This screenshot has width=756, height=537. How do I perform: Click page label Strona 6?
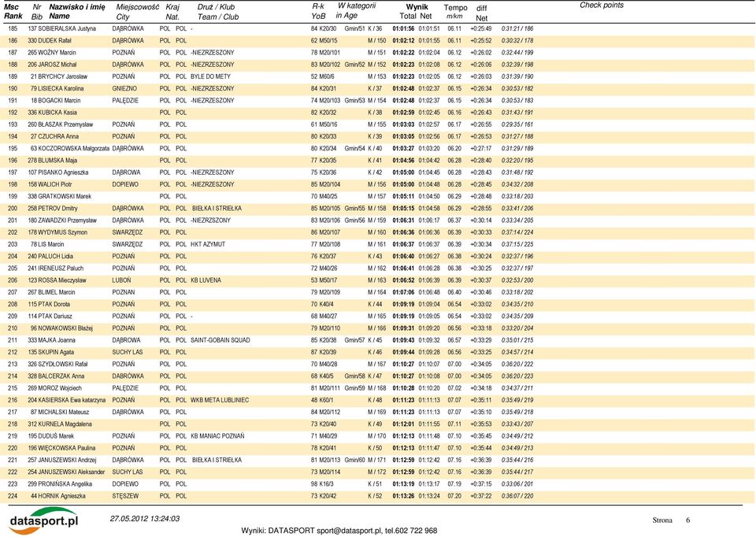click(671, 520)
